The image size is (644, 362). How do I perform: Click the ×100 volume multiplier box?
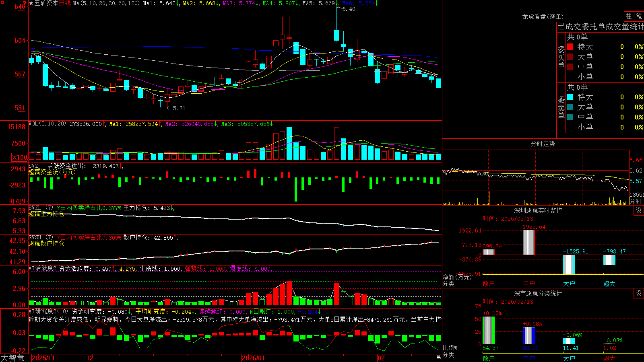(20, 157)
